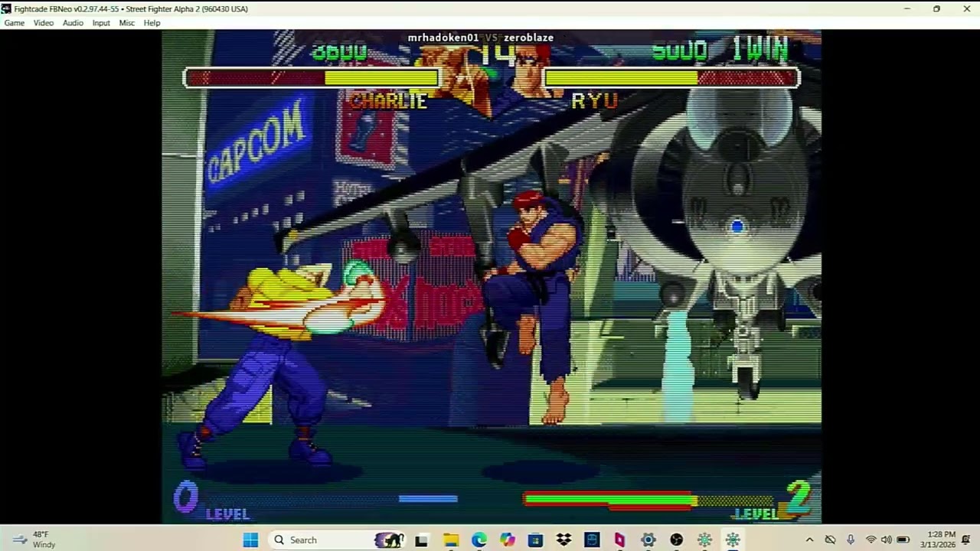Open the first Fightcade taskbar icon
The height and width of the screenshot is (551, 980).
click(704, 540)
